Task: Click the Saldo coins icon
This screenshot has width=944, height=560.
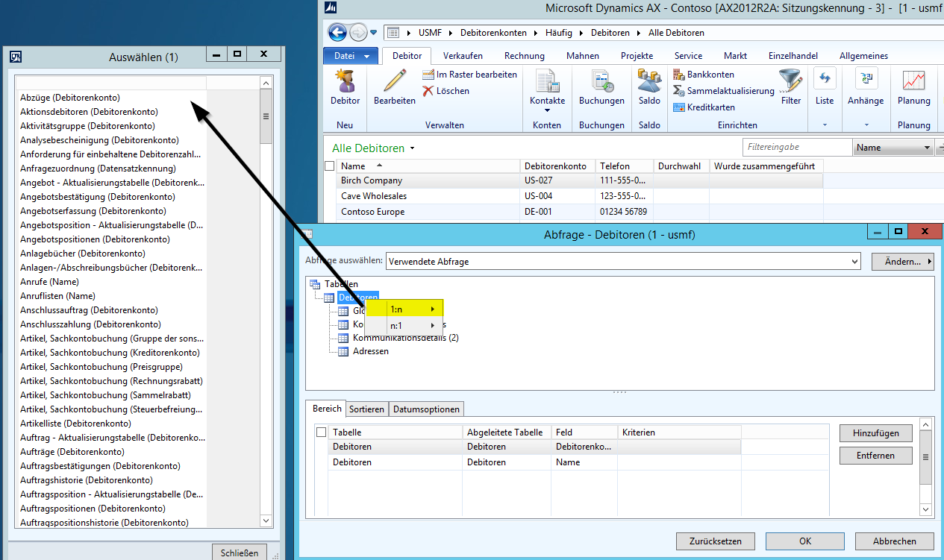Action: [649, 81]
